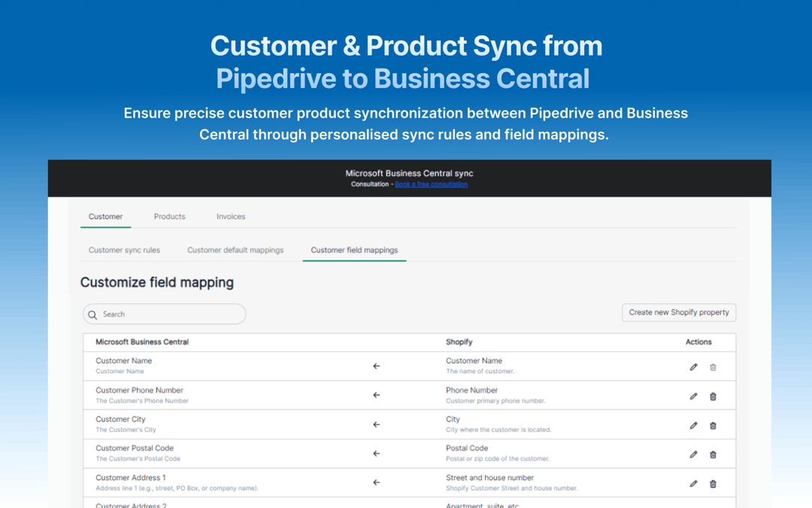Click the arrow icon beside Phone Number
The height and width of the screenshot is (508, 812).
pyautogui.click(x=376, y=395)
